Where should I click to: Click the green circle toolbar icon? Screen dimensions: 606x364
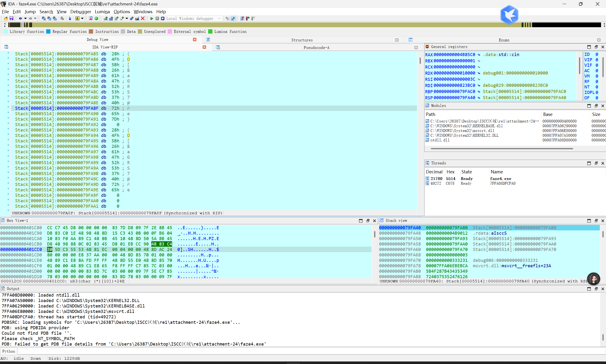coord(96,18)
